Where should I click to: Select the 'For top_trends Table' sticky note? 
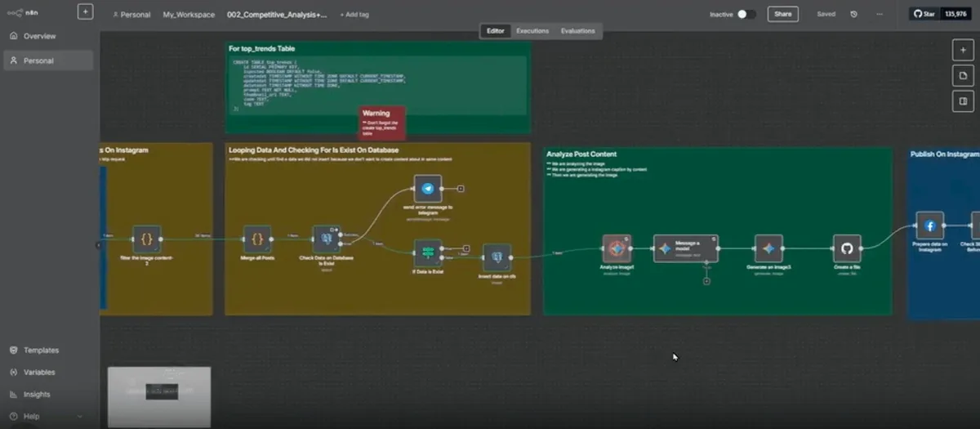coord(378,87)
